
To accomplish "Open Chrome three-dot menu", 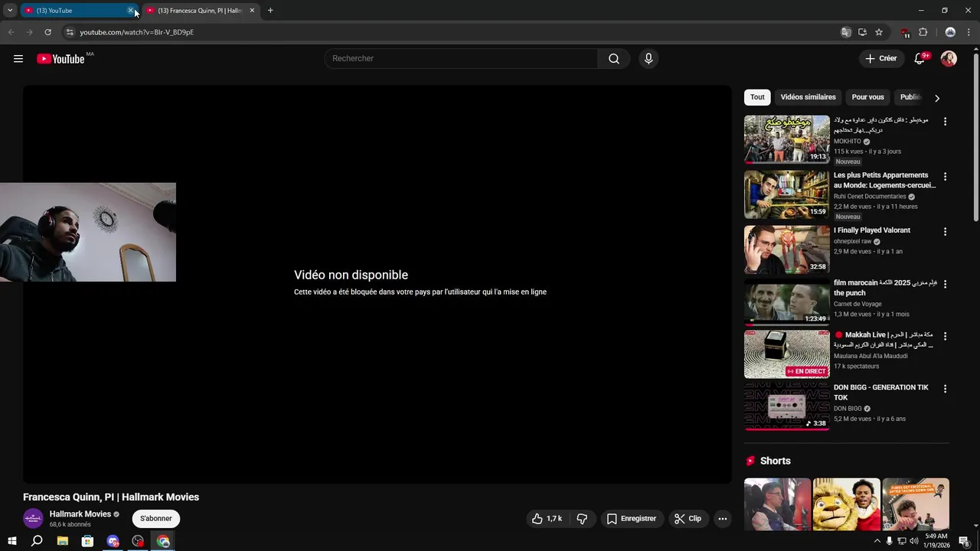I will point(969,32).
